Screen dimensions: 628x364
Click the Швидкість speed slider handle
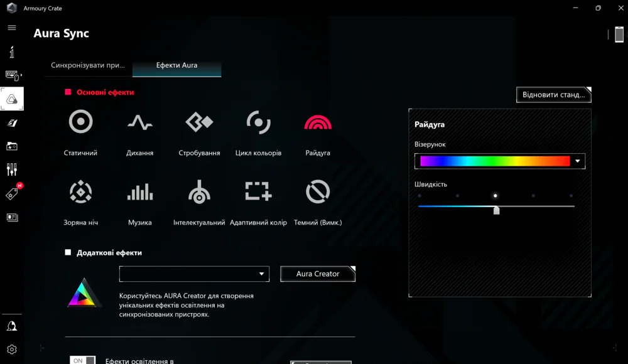(x=496, y=210)
